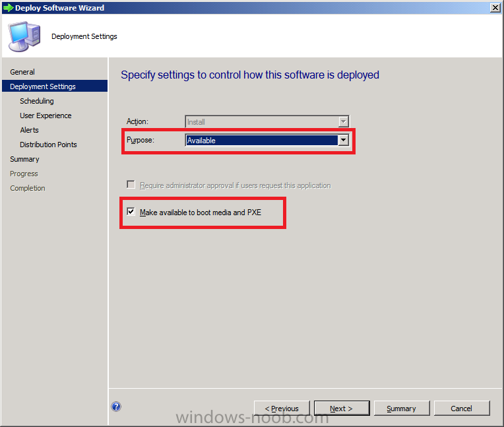The width and height of the screenshot is (504, 427).
Task: Check Require administrator approval checkbox
Action: pyautogui.click(x=131, y=185)
